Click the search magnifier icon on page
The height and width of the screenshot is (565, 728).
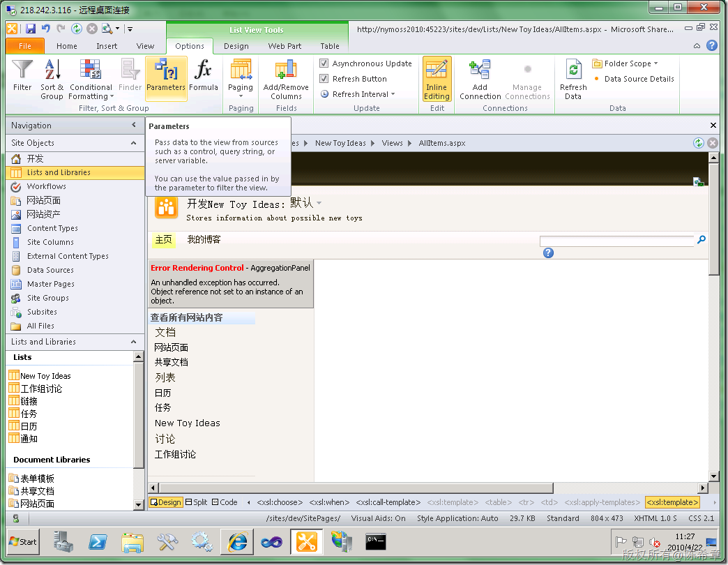701,239
